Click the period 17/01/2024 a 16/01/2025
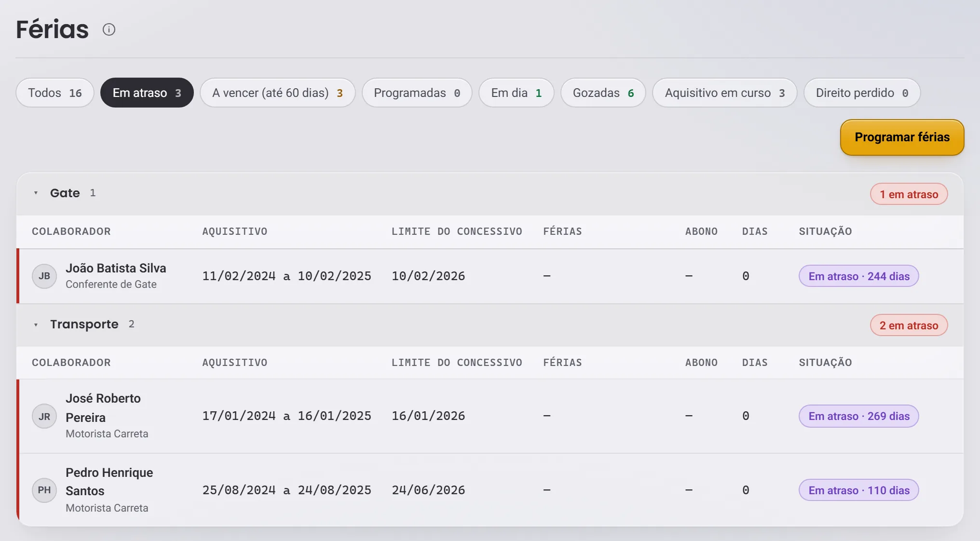980x541 pixels. point(286,416)
